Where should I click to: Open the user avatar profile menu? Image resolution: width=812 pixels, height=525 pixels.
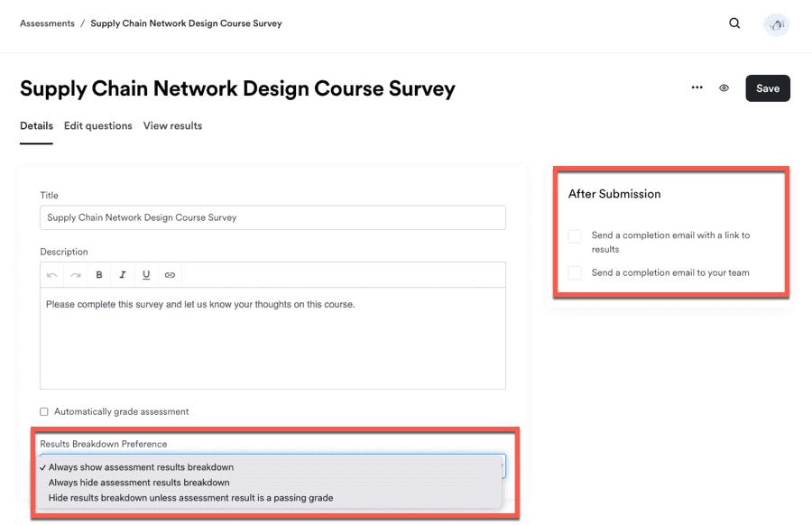[x=776, y=24]
